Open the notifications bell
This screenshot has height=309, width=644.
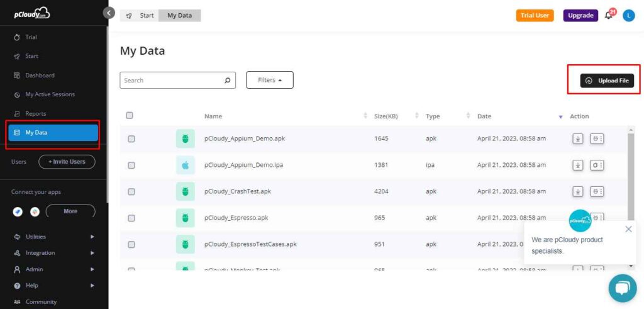click(609, 16)
